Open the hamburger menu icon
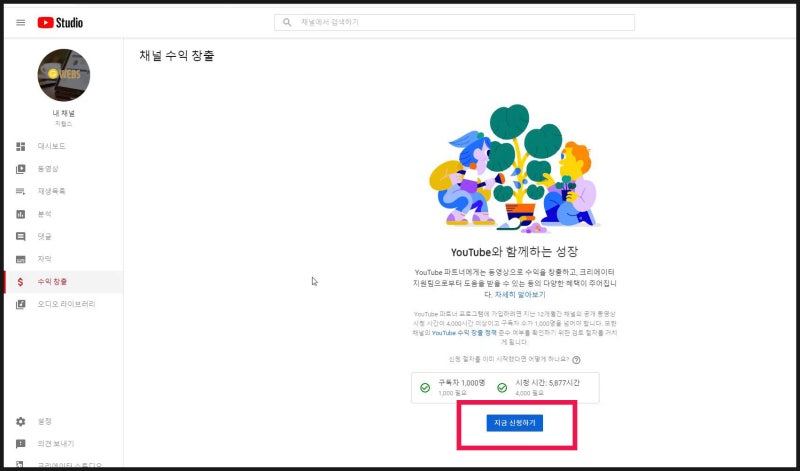The image size is (800, 471). point(20,22)
